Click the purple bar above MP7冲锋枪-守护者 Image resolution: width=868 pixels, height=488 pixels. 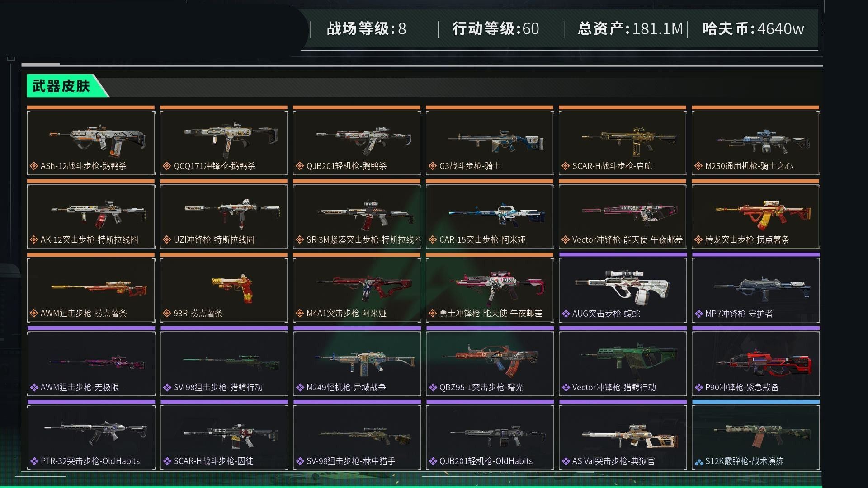tap(755, 255)
